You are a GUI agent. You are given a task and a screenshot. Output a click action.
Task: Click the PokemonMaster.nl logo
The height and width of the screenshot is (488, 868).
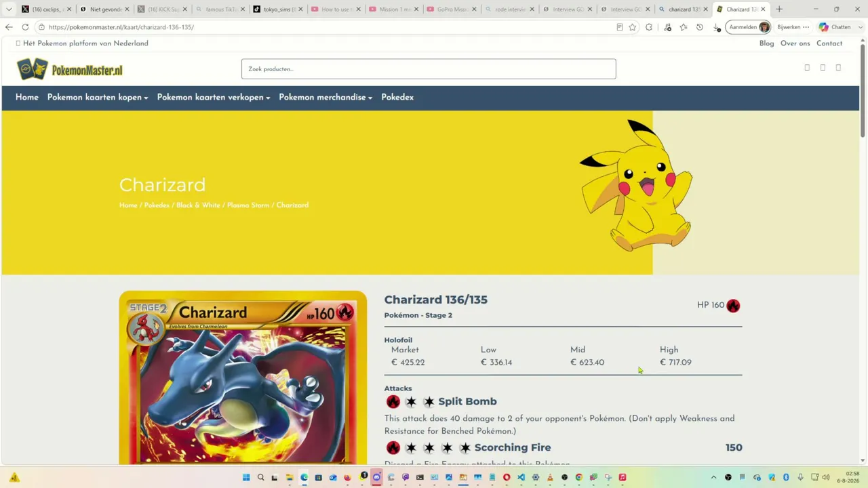click(70, 69)
